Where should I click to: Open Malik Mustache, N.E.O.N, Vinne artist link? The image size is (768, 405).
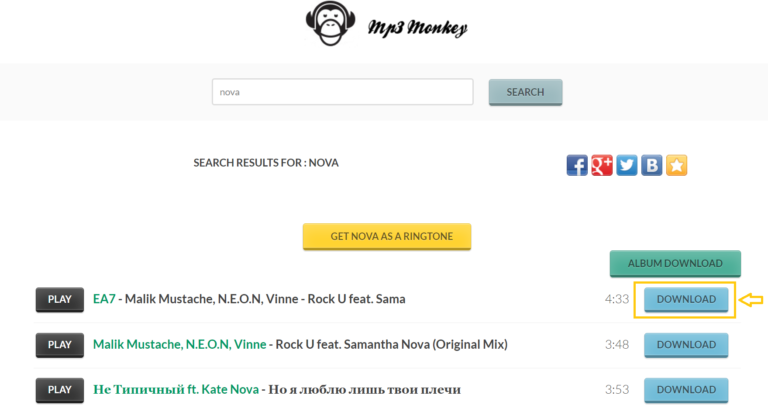180,344
